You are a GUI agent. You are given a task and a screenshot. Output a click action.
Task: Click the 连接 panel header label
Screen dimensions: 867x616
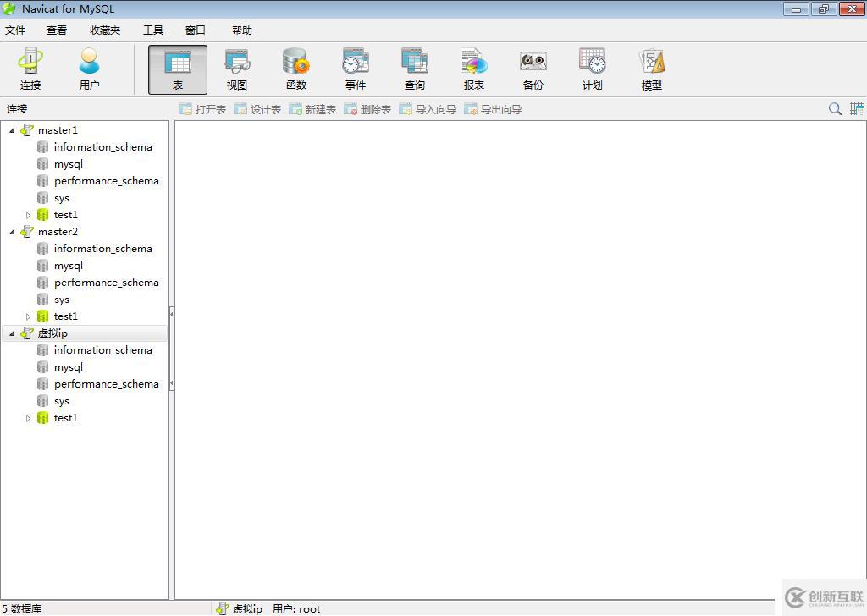(17, 109)
